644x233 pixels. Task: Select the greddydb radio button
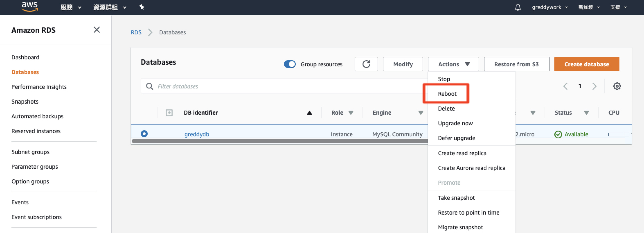[144, 134]
